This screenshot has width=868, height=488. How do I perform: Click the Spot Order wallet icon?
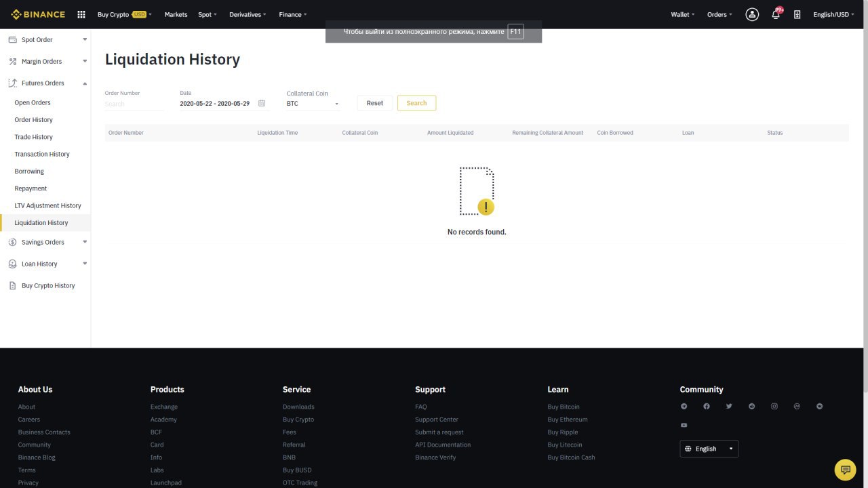pyautogui.click(x=12, y=39)
